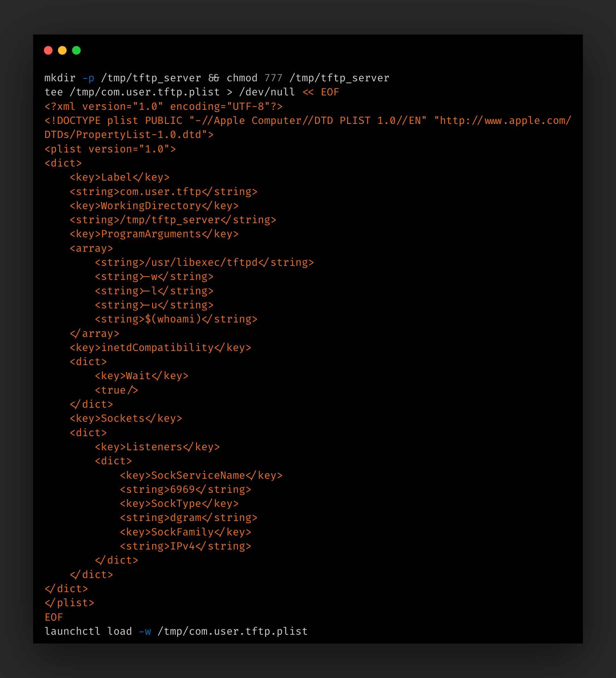Select the mkdir command text
This screenshot has width=616, height=678.
coord(60,78)
